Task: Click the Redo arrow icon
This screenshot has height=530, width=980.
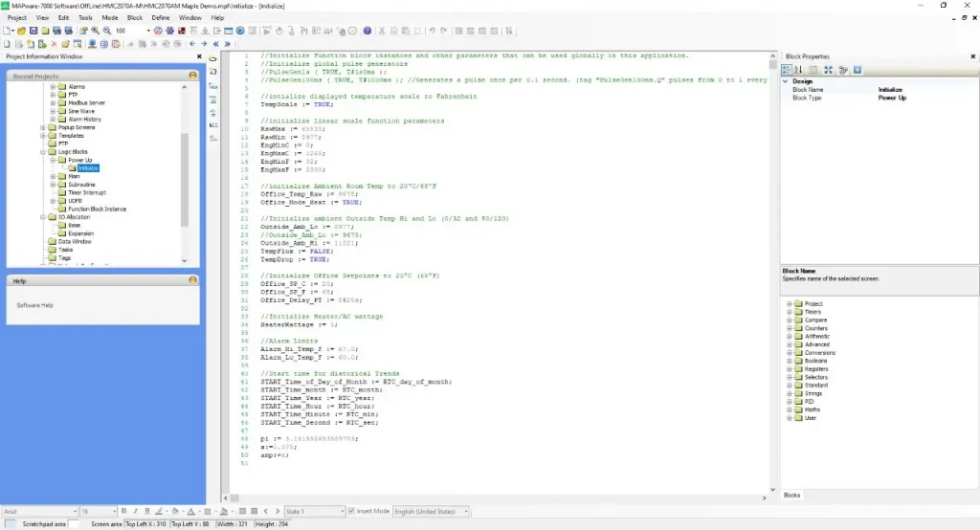Action: pos(444,31)
